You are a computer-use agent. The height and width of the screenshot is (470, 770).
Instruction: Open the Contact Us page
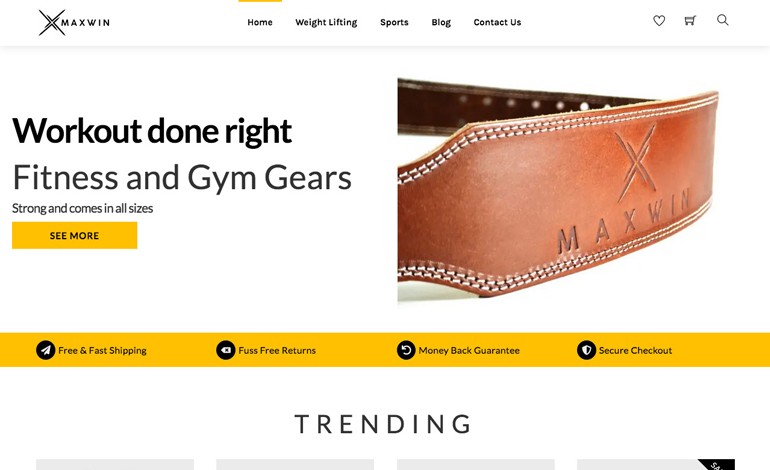(x=497, y=22)
